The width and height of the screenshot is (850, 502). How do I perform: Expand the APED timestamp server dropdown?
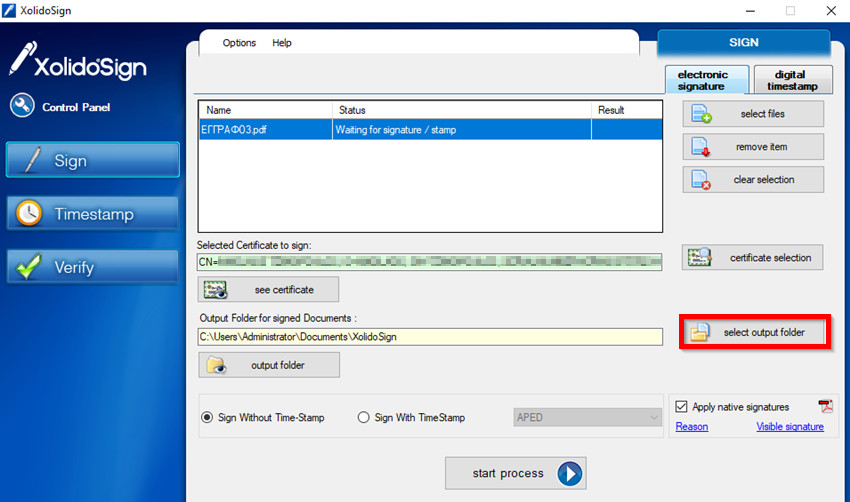point(588,417)
